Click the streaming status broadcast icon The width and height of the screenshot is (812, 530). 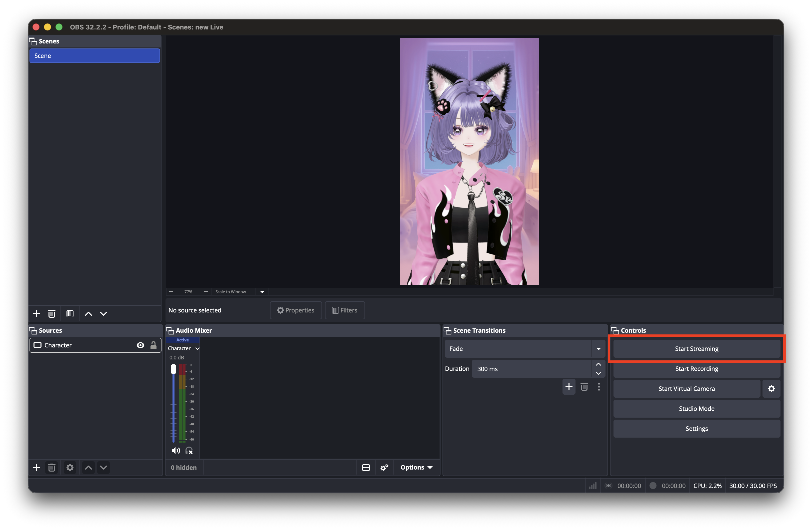click(608, 486)
